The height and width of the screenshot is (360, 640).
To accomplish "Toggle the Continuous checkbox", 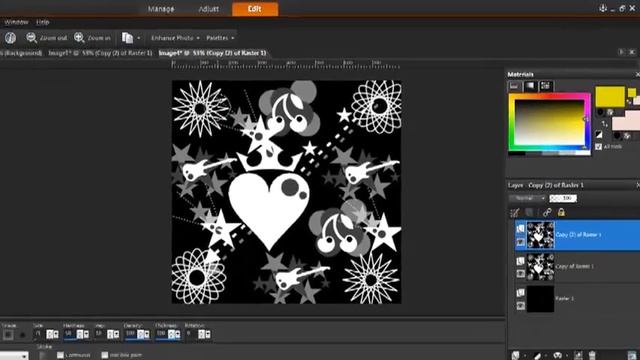I will click(x=60, y=355).
